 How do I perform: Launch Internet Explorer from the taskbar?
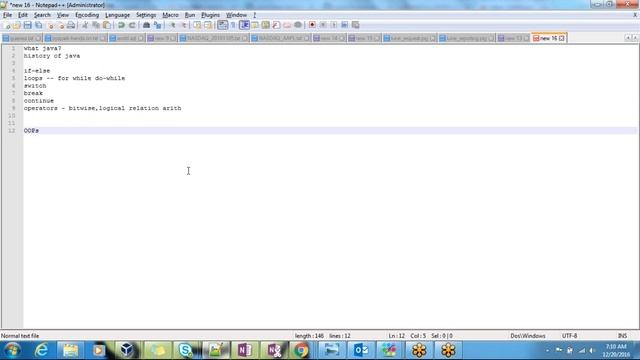coord(41,350)
